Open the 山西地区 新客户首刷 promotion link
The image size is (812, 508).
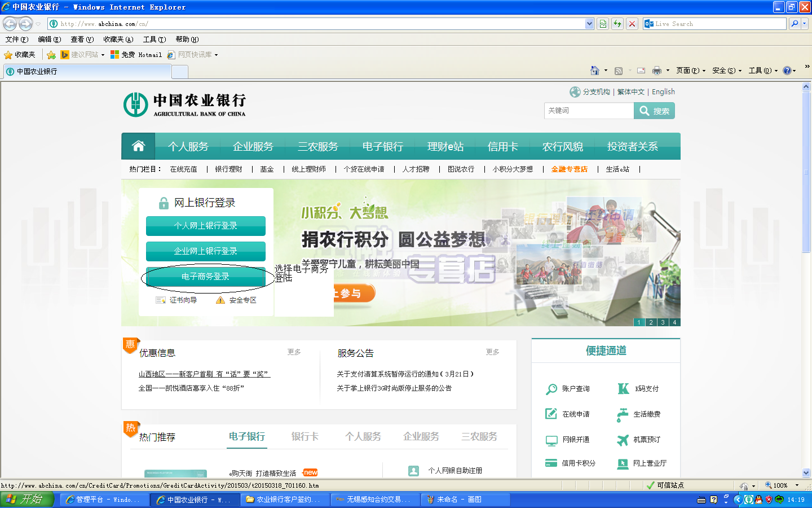click(x=204, y=374)
